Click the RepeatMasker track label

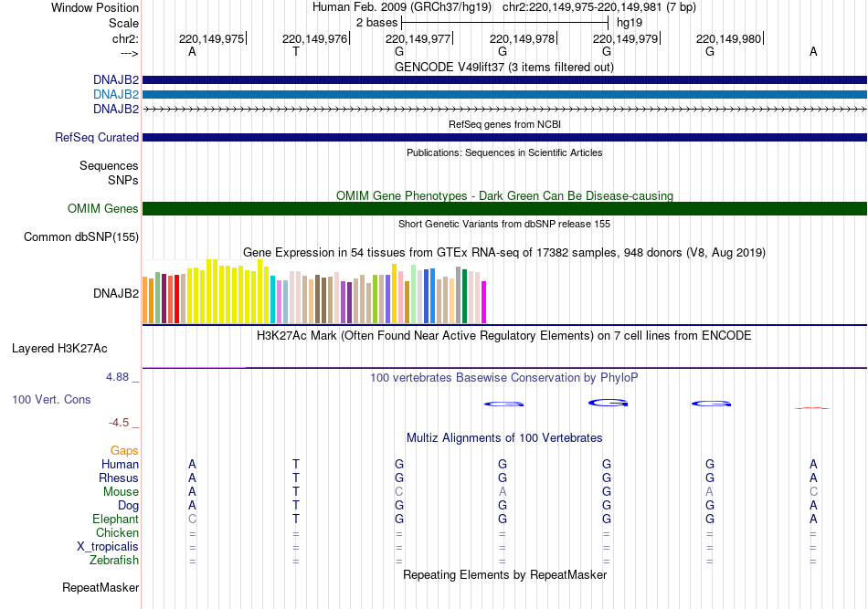point(100,588)
